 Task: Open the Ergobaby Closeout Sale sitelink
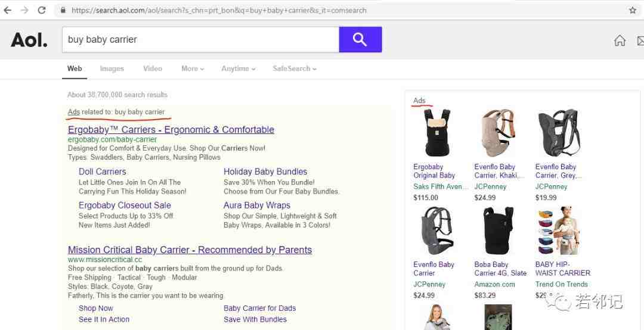pos(125,206)
